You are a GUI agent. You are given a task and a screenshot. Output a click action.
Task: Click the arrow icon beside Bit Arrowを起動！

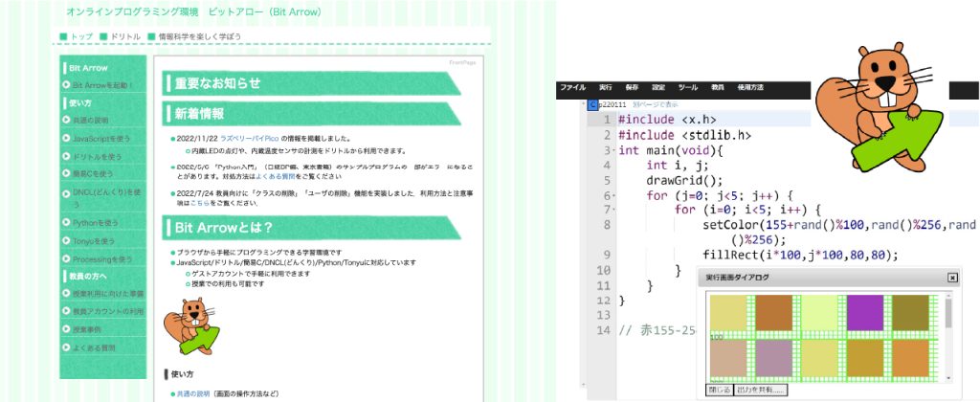click(x=66, y=84)
